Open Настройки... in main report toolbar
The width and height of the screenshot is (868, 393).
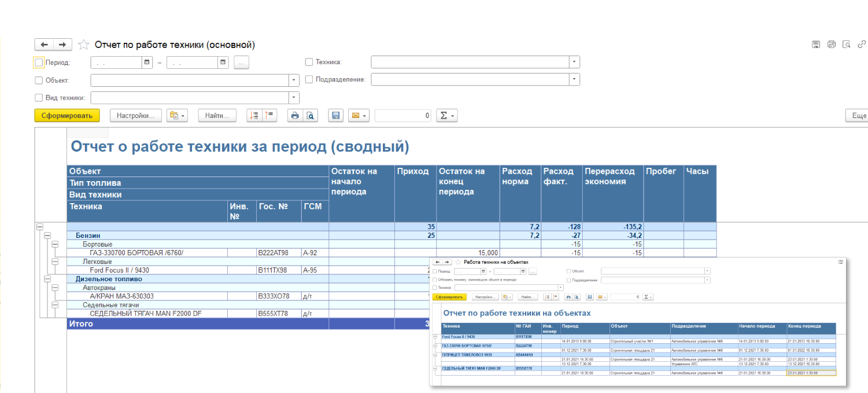135,116
